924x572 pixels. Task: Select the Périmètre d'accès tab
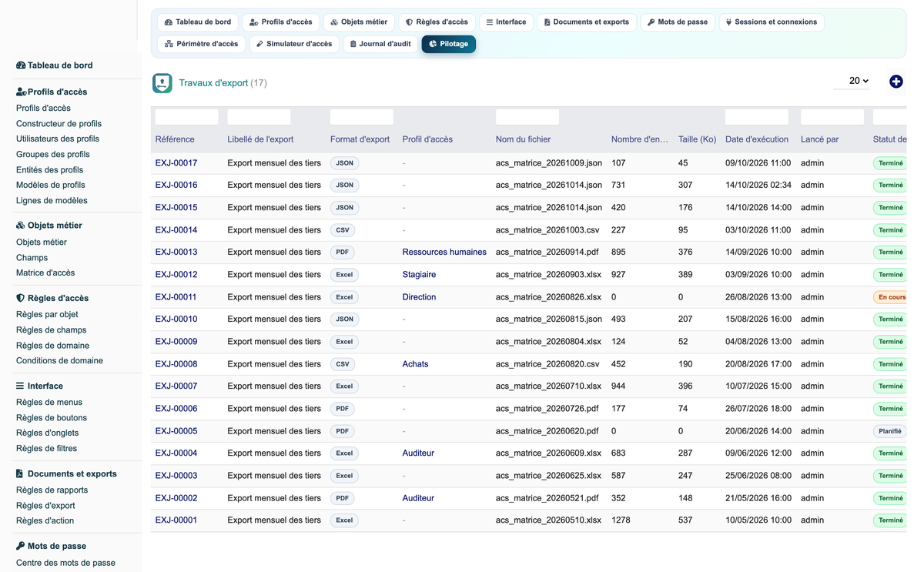202,44
